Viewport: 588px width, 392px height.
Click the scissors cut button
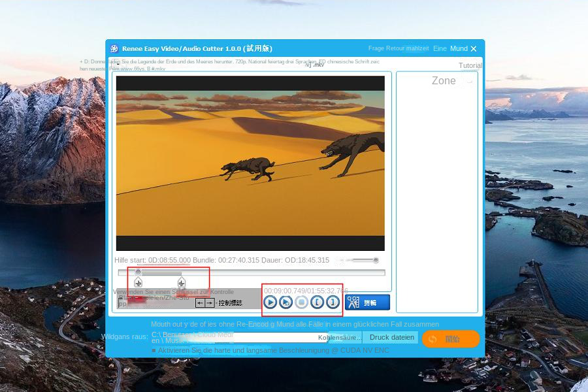367,302
